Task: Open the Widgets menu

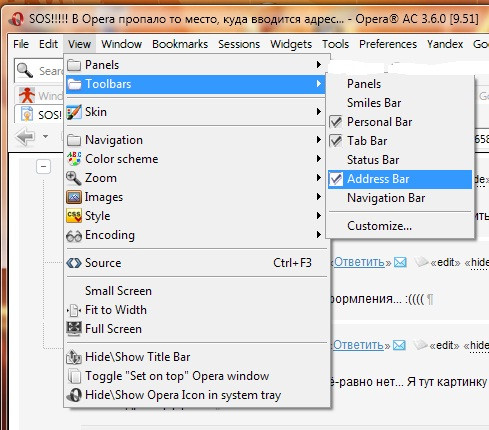Action: 291,44
